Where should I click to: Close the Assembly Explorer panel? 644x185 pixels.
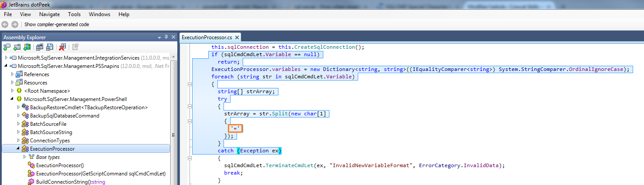point(173,37)
